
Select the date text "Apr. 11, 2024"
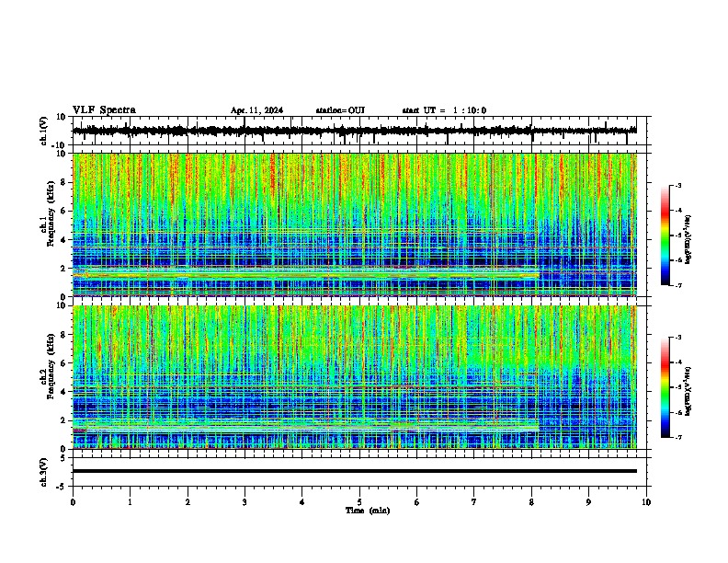click(x=256, y=110)
